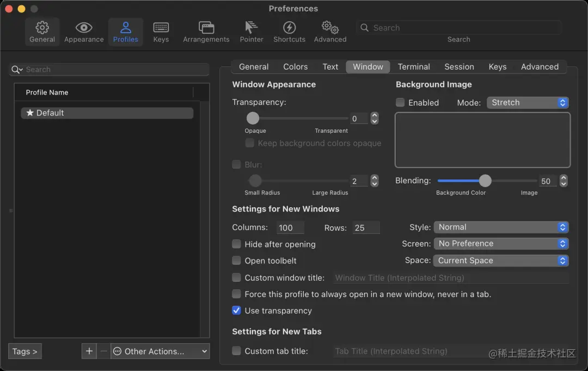
Task: Click the Blending value field showing 50
Action: [x=548, y=181]
